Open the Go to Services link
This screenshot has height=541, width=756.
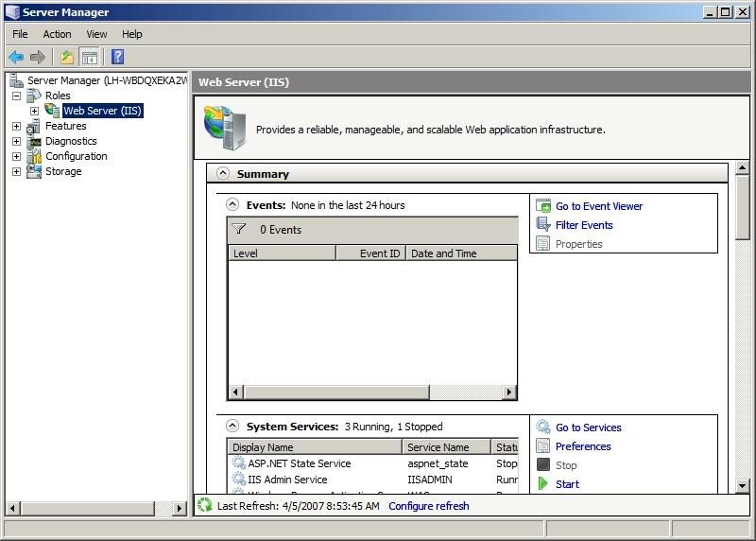(x=588, y=428)
